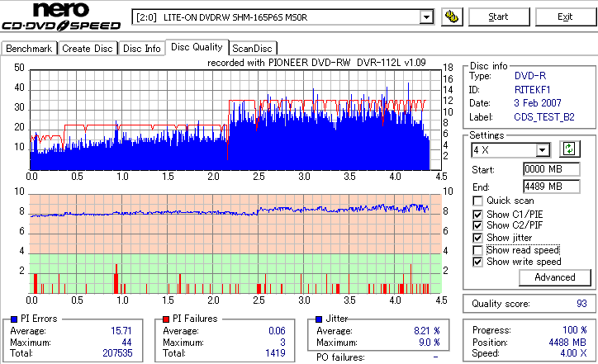Open the 4 X speed dropdown

(x=543, y=150)
